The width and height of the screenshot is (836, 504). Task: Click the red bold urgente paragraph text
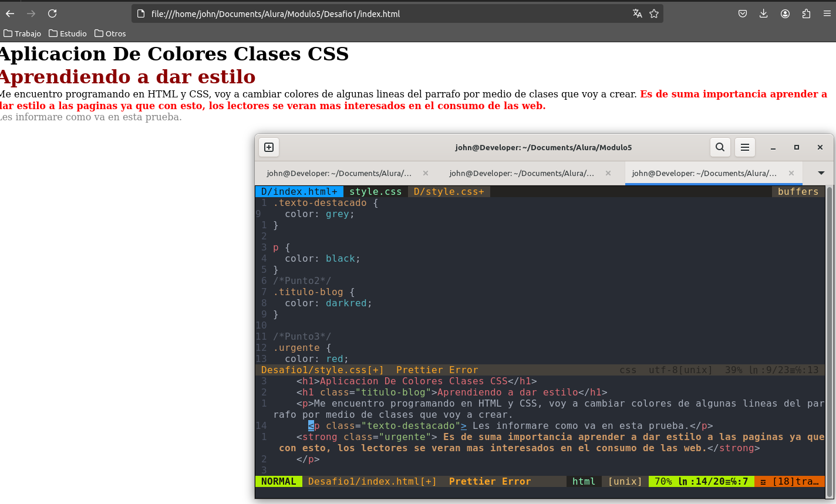click(413, 100)
